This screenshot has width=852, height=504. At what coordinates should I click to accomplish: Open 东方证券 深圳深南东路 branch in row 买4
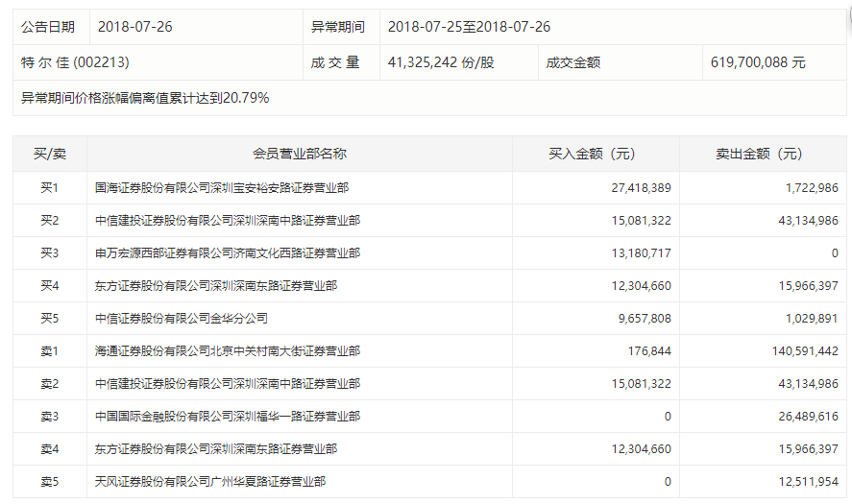pos(216,286)
